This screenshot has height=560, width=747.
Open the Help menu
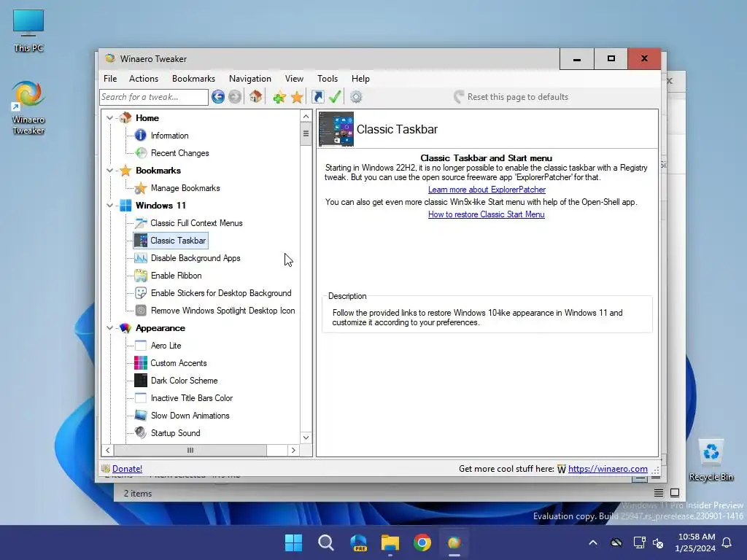[x=360, y=79]
